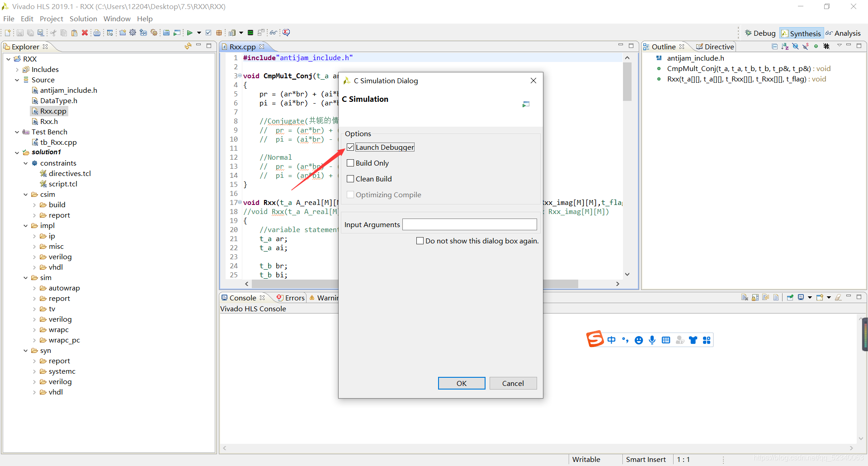Open Solution Settings orange gear icon

[x=154, y=33]
